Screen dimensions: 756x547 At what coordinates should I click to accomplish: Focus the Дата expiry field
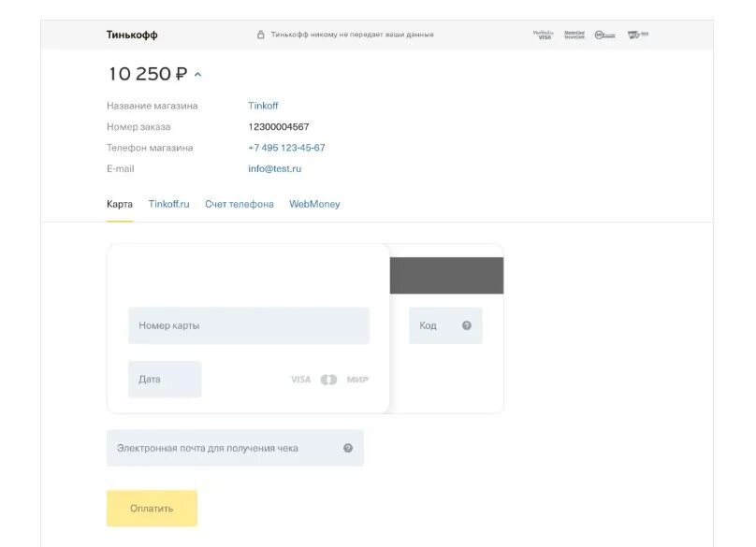(x=165, y=380)
